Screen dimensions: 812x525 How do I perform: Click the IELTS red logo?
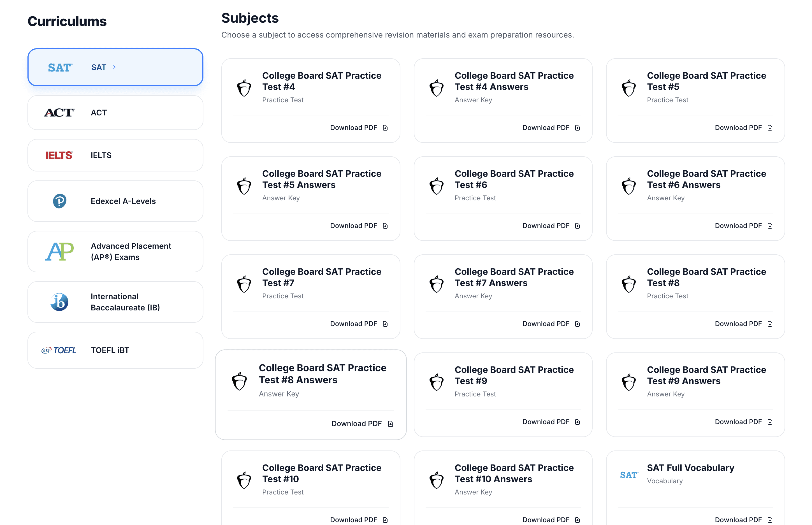(59, 155)
